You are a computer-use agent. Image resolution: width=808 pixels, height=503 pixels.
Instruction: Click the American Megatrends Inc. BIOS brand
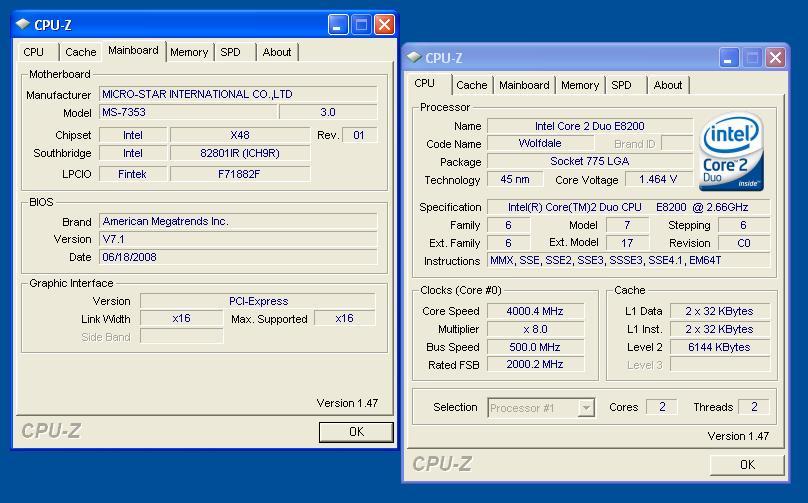[x=238, y=222]
